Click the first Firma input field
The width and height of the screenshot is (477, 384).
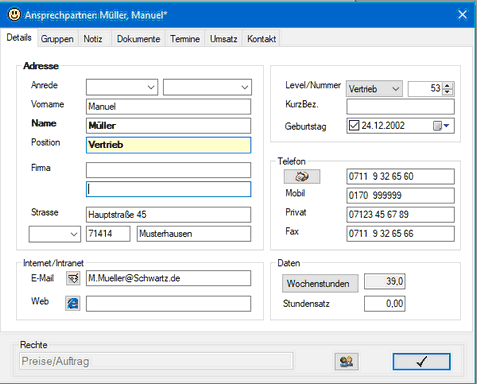click(168, 170)
